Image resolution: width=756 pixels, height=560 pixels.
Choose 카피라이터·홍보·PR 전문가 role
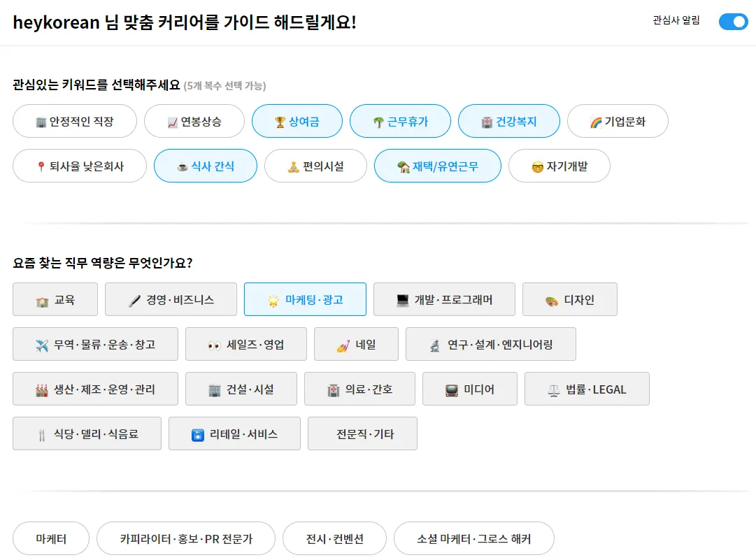coord(186,539)
